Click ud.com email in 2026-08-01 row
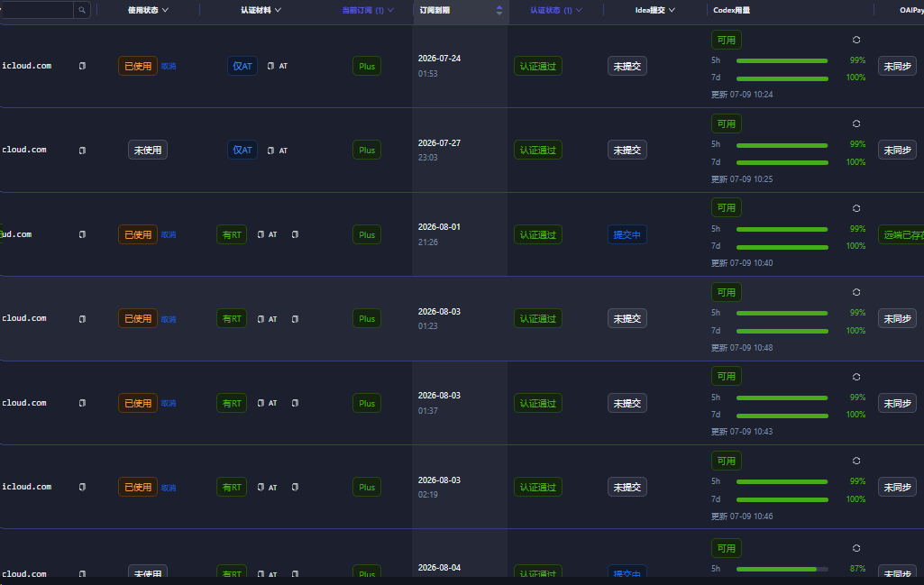Image resolution: width=924 pixels, height=585 pixels. 16,234
